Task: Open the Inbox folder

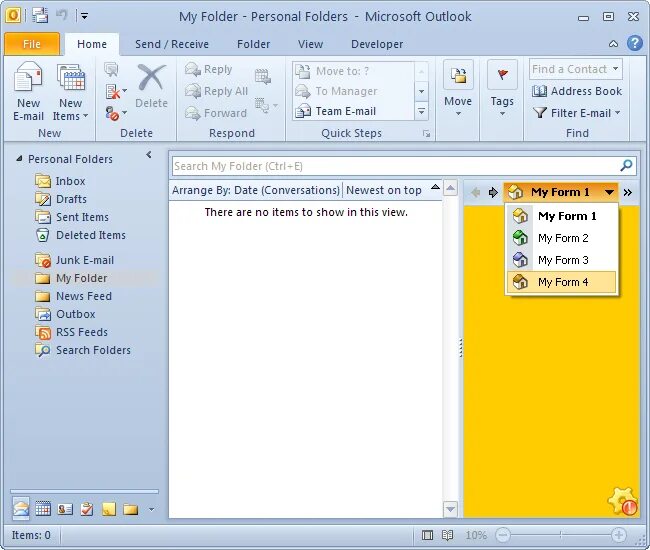Action: coord(61,181)
